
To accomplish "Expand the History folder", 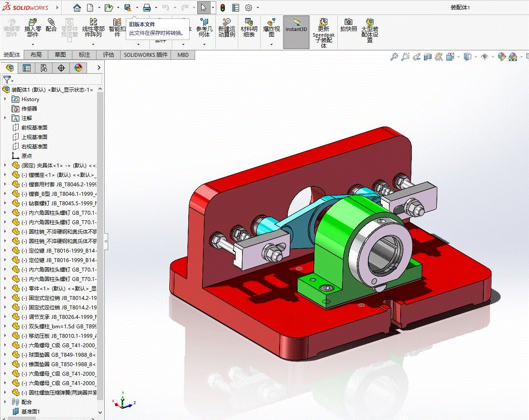I will (x=5, y=99).
